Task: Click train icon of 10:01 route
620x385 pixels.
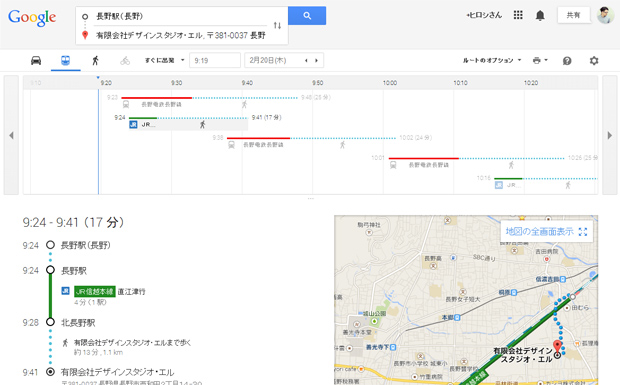Action: click(393, 165)
